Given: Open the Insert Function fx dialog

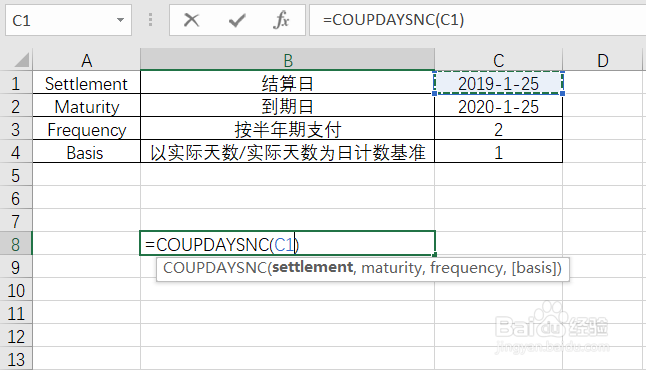Looking at the screenshot, I should pyautogui.click(x=281, y=20).
